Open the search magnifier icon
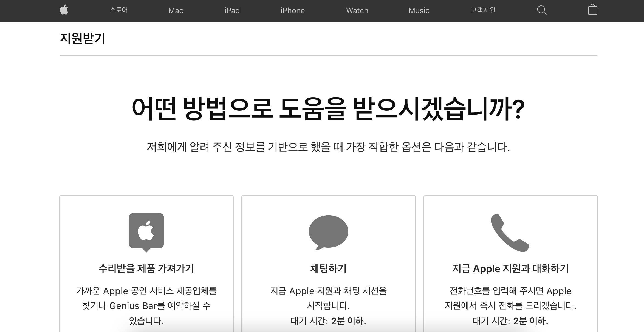The width and height of the screenshot is (644, 332). coord(542,10)
